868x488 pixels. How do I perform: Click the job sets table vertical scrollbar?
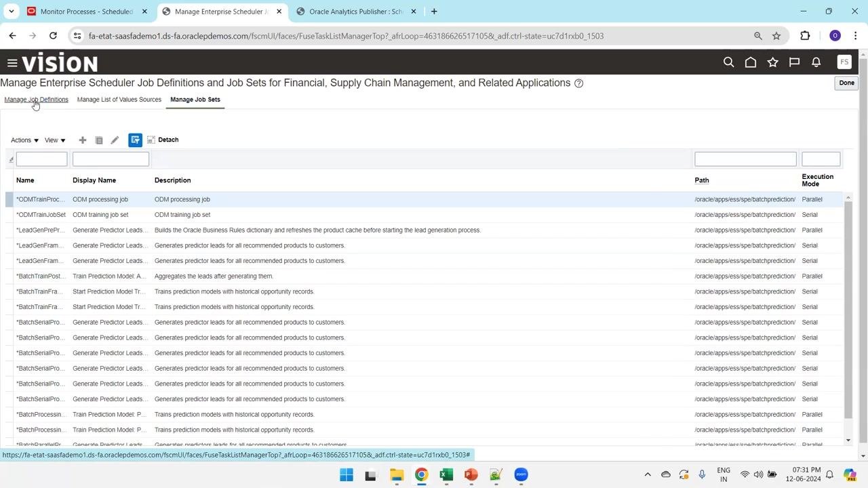(x=848, y=309)
